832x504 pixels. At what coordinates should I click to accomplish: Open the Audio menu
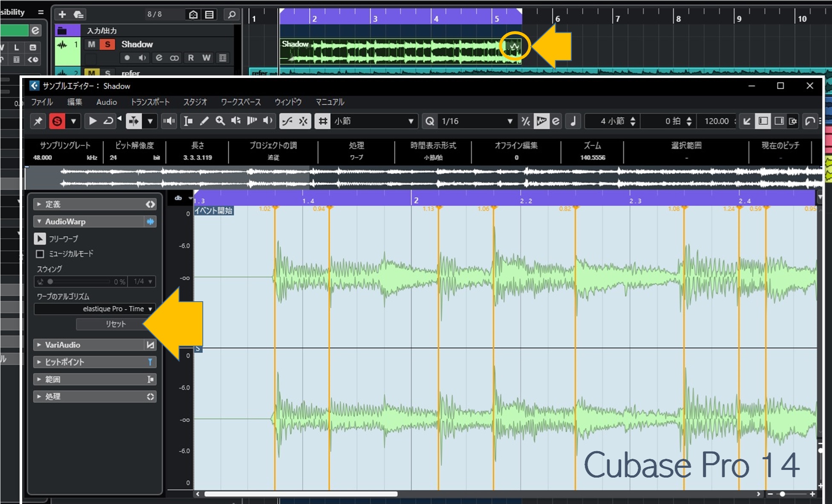(107, 102)
